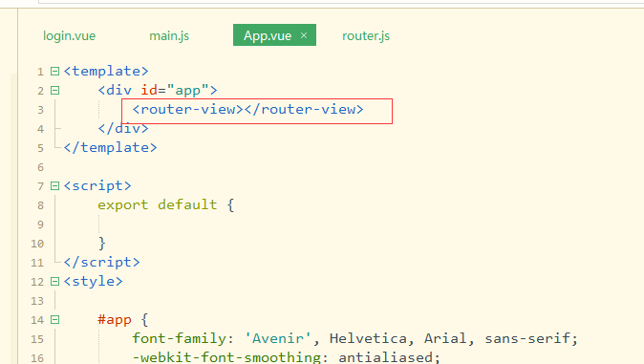Click the <style> tag text

(94, 282)
